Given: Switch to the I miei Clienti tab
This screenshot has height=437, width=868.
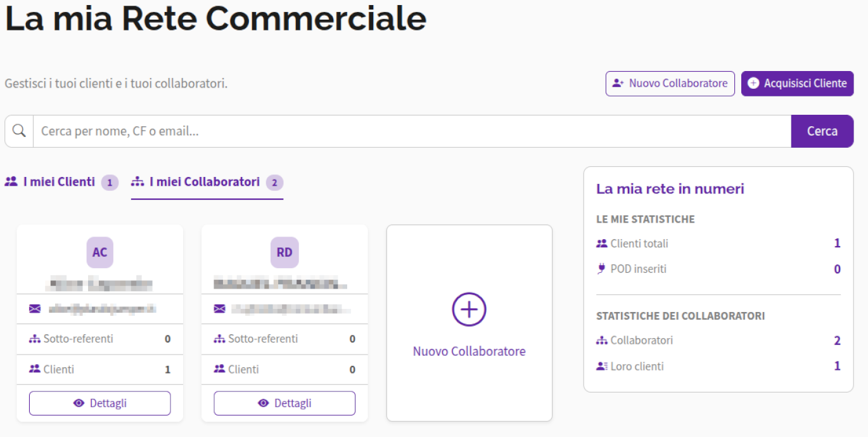Looking at the screenshot, I should click(x=61, y=182).
